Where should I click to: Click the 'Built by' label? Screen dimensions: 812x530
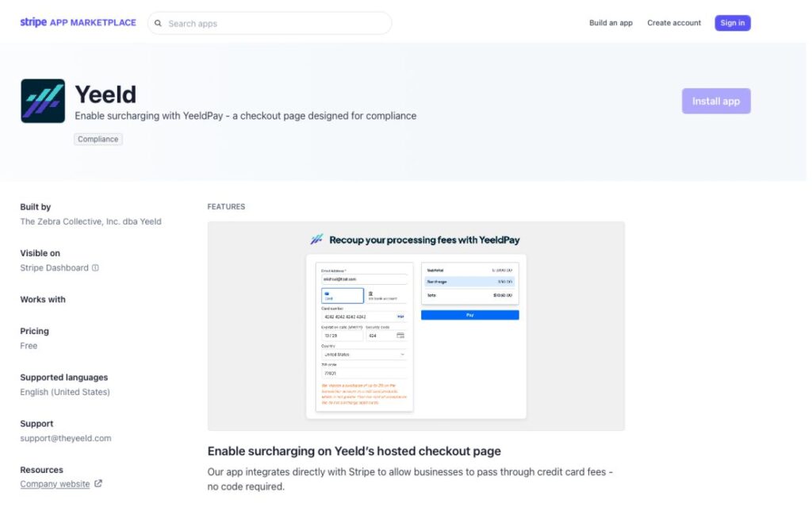(x=35, y=207)
